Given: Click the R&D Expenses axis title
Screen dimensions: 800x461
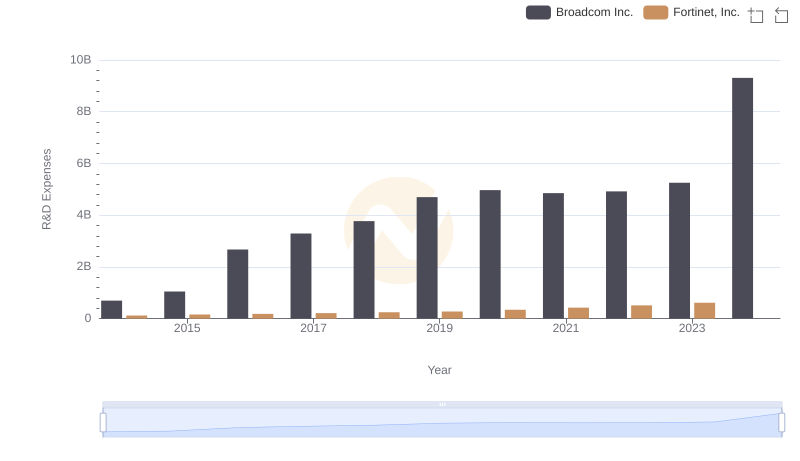Looking at the screenshot, I should tap(46, 189).
